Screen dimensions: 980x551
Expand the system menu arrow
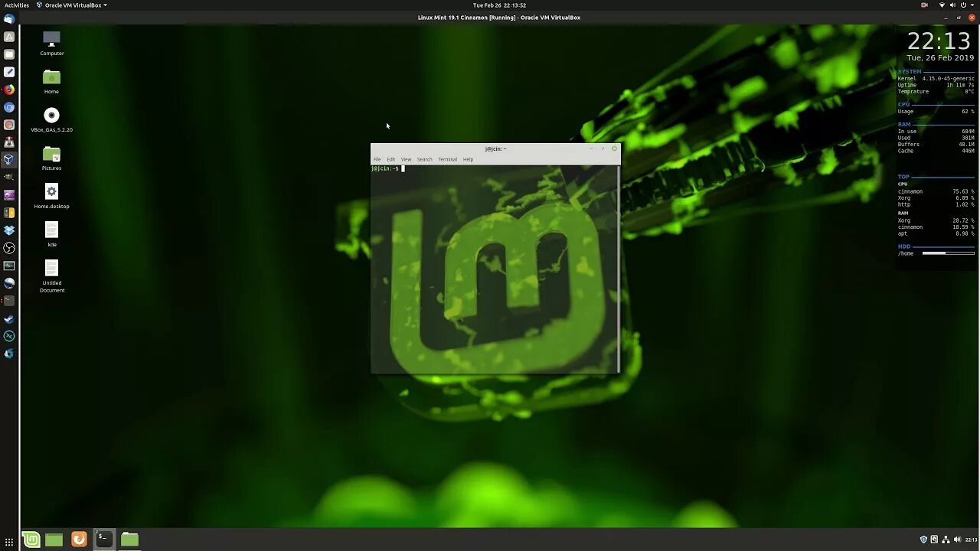(x=972, y=5)
